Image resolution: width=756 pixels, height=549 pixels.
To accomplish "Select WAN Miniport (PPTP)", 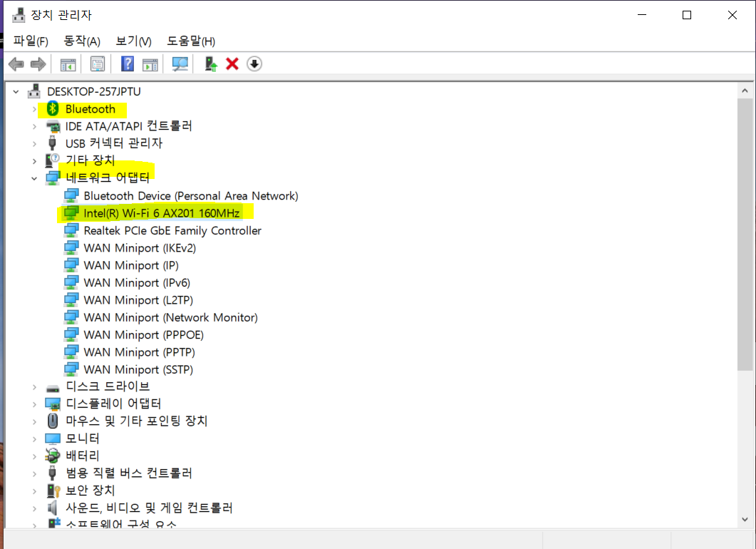I will pyautogui.click(x=140, y=352).
